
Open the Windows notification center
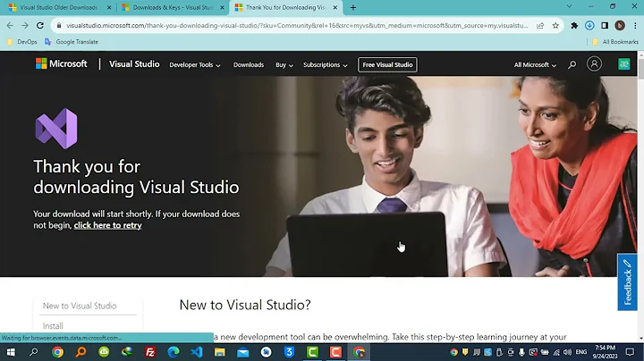pos(630,352)
